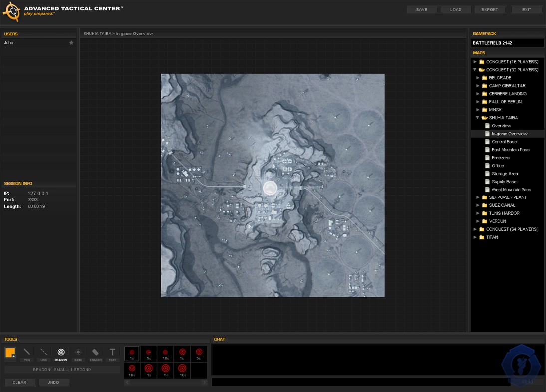Pick the small 10-second beacon preset
546x392 pixels.
tap(165, 354)
